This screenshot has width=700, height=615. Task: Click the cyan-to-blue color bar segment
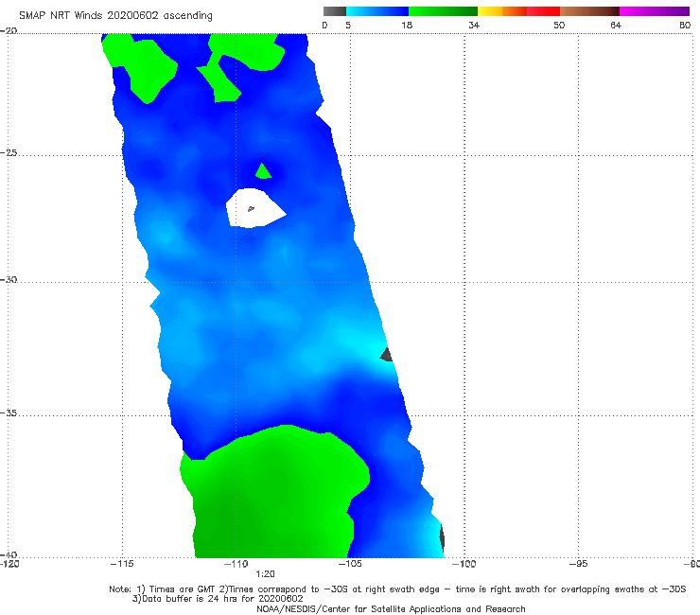click(377, 11)
